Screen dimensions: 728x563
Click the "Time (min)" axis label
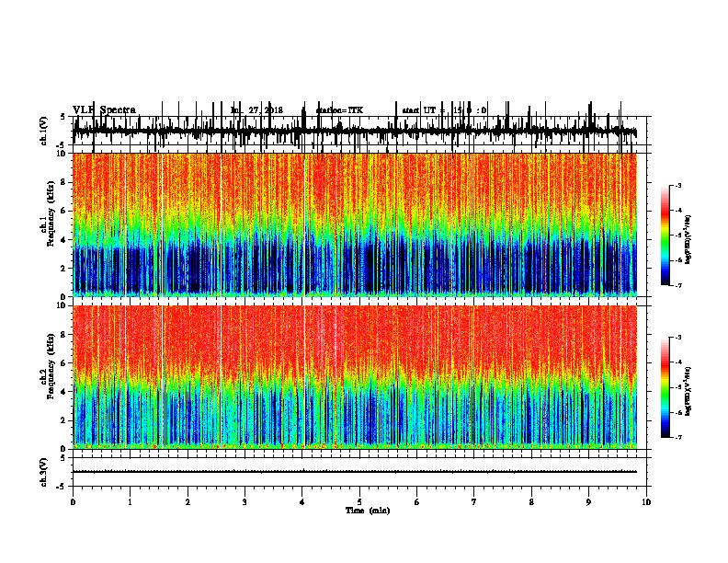pos(368,511)
